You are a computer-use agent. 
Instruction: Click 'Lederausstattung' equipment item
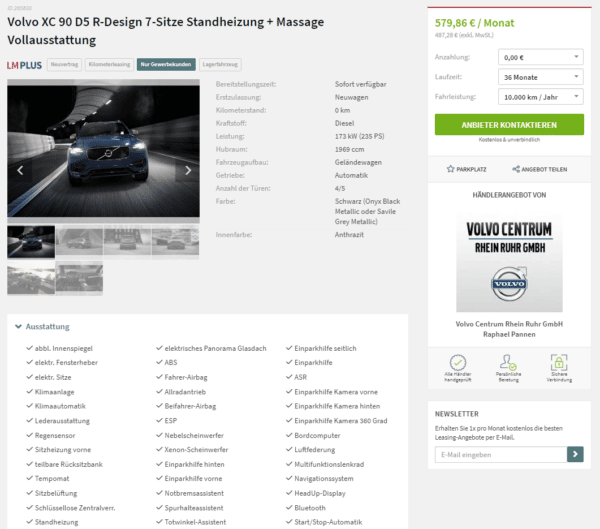pyautogui.click(x=62, y=421)
